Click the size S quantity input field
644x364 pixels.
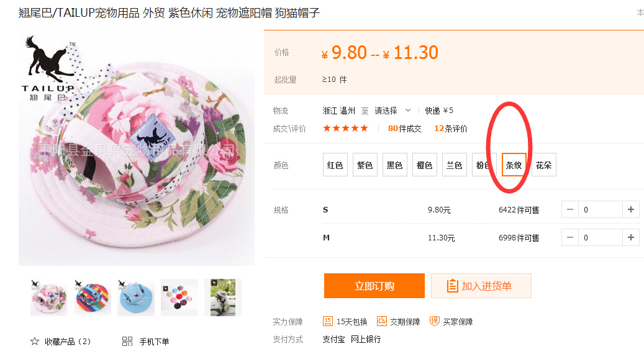[600, 210]
